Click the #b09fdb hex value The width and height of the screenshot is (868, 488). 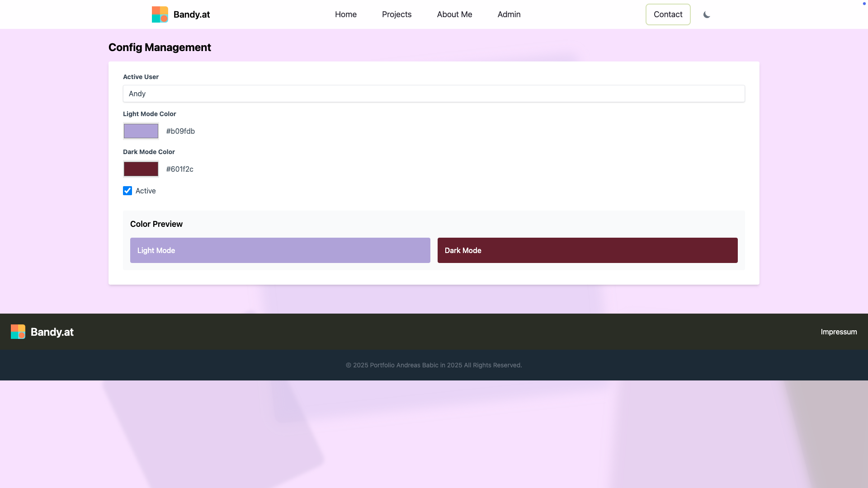[x=180, y=131]
